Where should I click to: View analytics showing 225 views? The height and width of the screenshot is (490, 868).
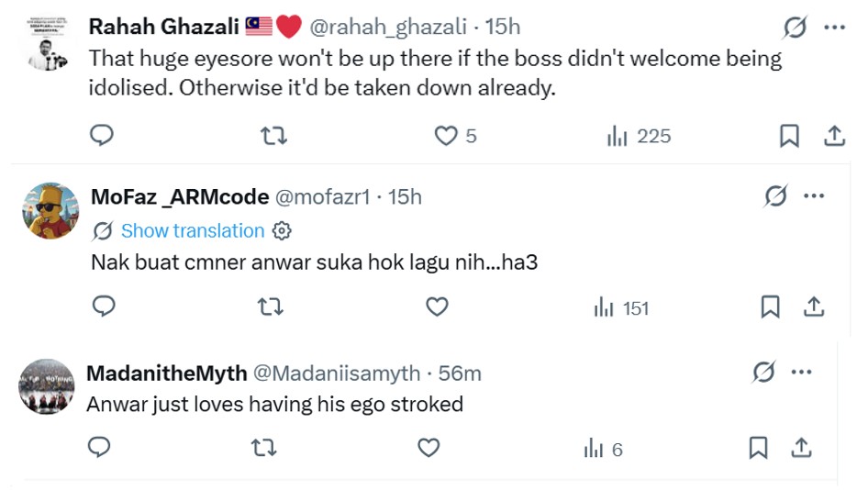639,136
